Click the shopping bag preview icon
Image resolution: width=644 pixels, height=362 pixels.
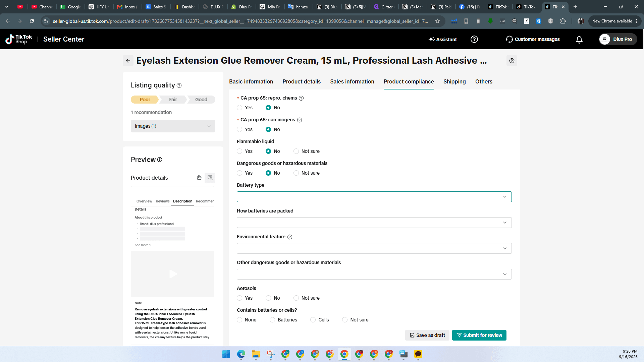199,178
